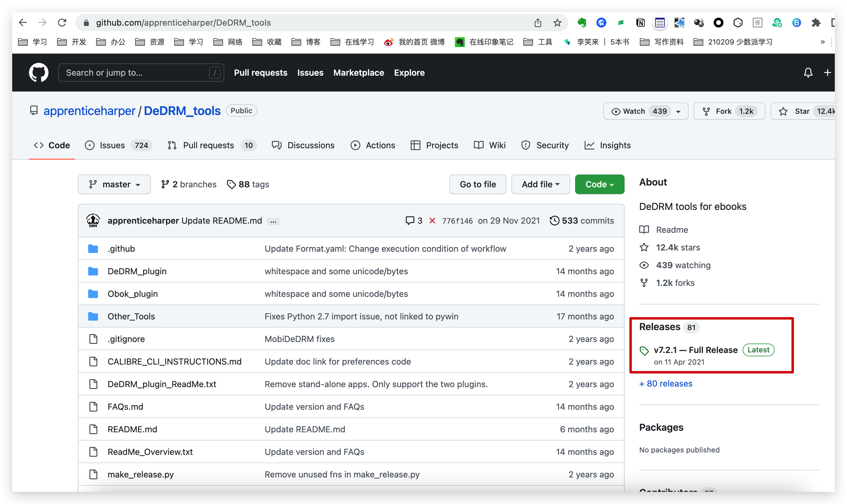Click the apprenticeharper avatar in commit row
This screenshot has height=504, width=847.
[93, 220]
